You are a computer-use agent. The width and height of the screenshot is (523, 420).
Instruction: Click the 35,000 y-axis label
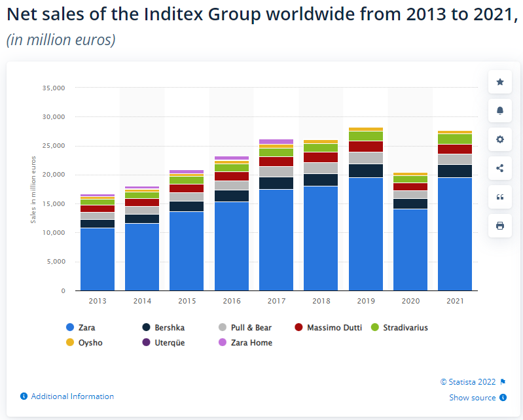54,88
